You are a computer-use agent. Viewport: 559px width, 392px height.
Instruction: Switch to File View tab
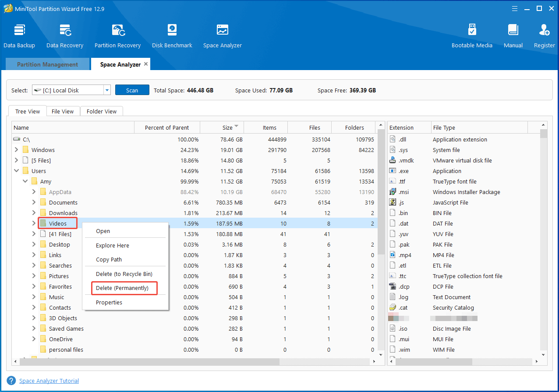tap(63, 111)
